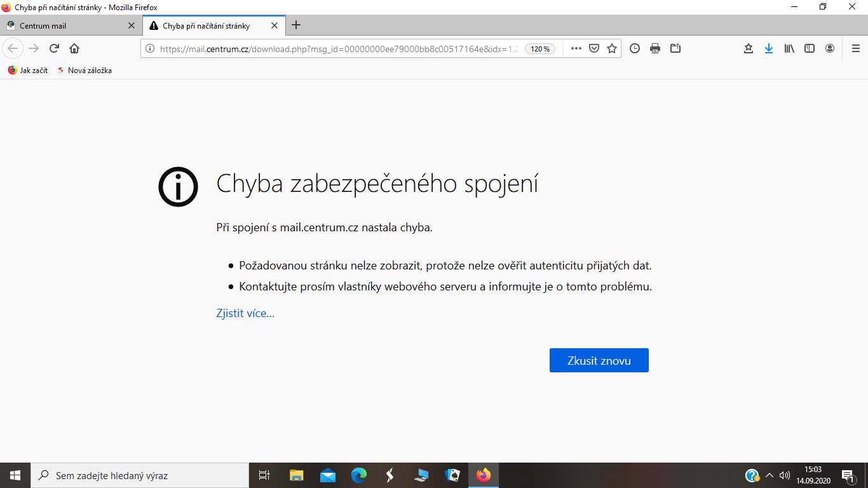
Task: Open the downloads panel arrow
Action: click(x=769, y=48)
